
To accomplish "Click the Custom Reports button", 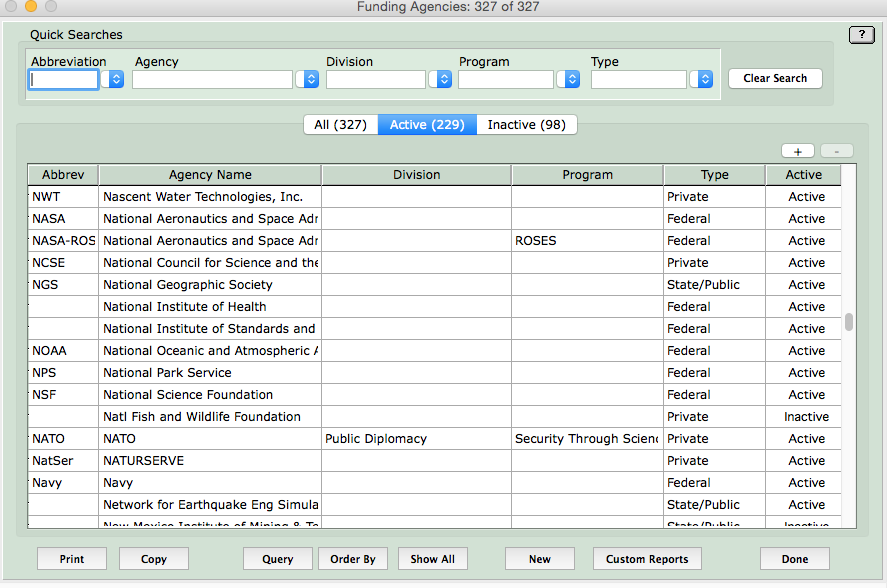I will pyautogui.click(x=647, y=559).
